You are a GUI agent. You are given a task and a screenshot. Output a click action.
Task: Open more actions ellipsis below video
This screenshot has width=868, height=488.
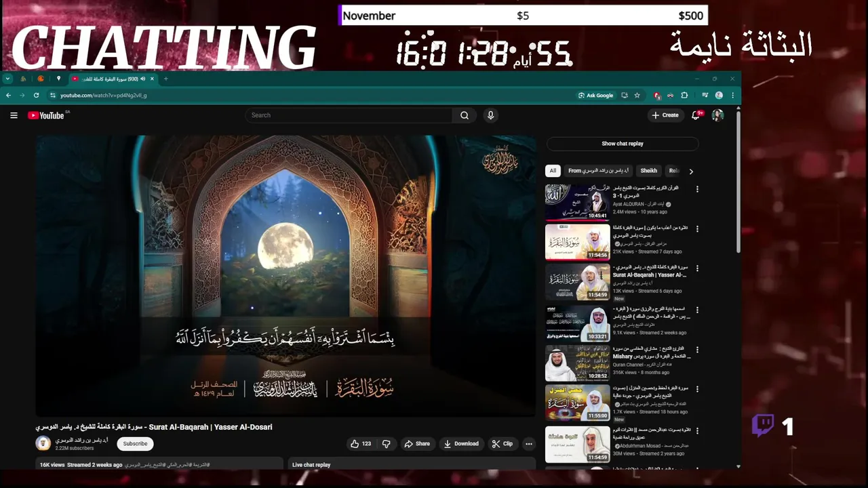[x=529, y=444]
